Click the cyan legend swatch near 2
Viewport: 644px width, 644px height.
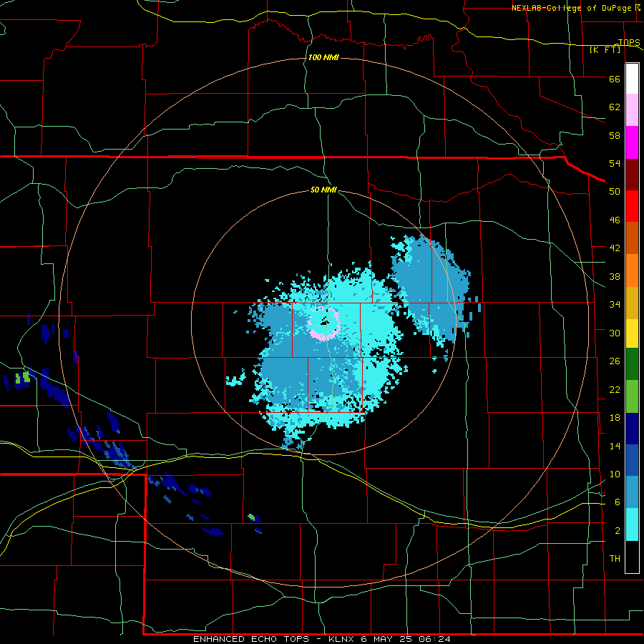coord(632,525)
